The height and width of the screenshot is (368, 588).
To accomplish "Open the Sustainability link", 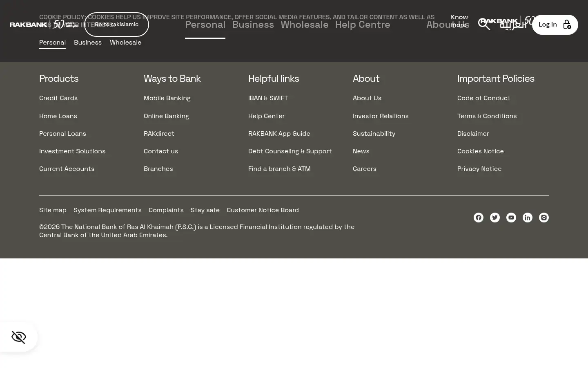I will click(374, 134).
